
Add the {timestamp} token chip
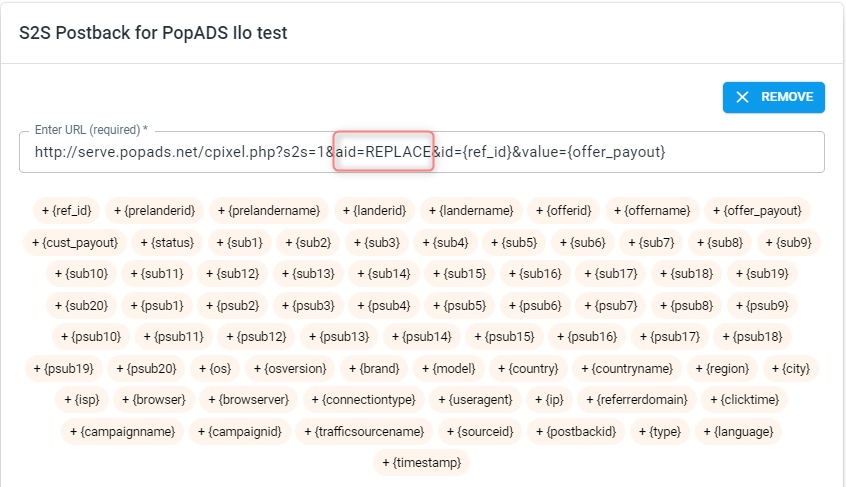[x=421, y=463]
